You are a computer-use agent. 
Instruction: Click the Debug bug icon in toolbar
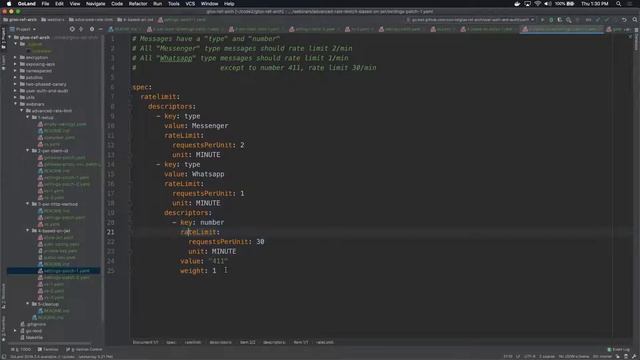tap(551, 20)
